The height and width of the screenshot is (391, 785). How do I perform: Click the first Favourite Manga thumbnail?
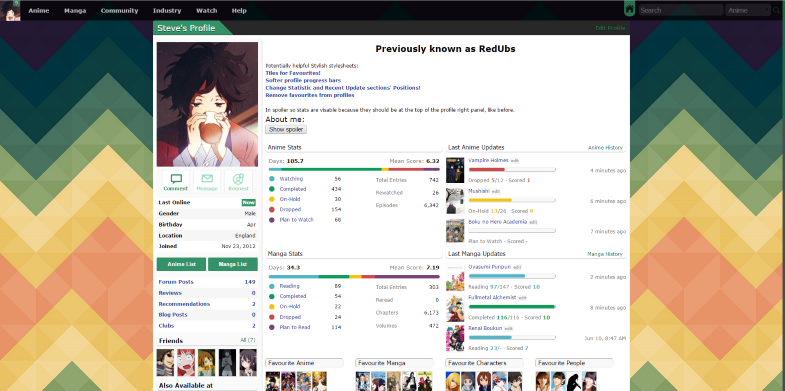click(x=363, y=381)
